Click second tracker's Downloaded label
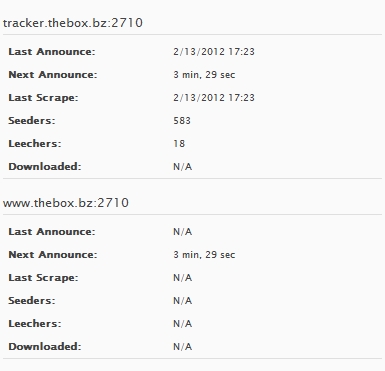Image resolution: width=385 pixels, height=371 pixels. pyautogui.click(x=45, y=346)
